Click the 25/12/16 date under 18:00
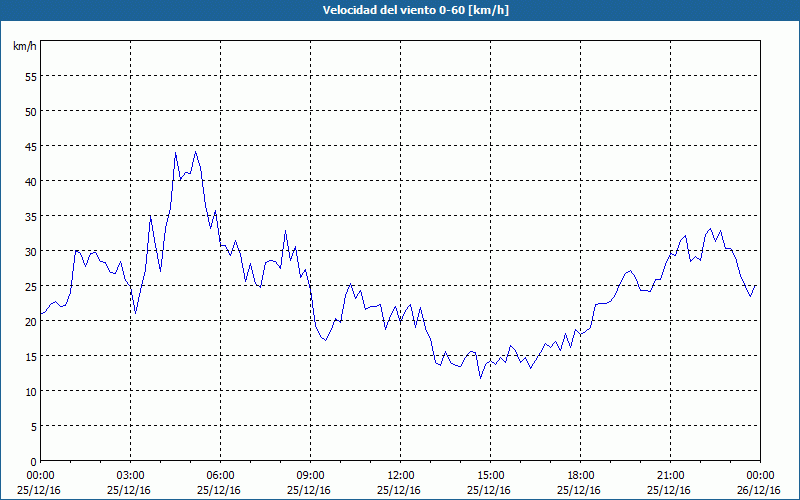Image resolution: width=800 pixels, height=500 pixels. click(579, 490)
